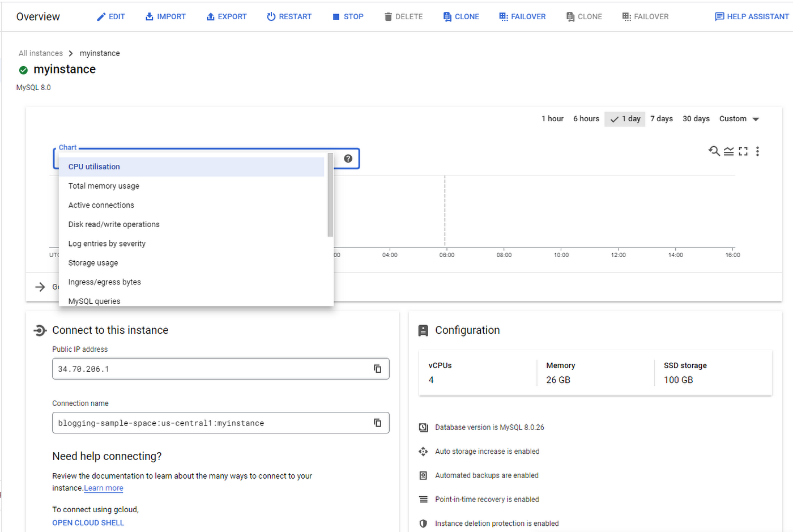Restart the instance via RESTART button

289,16
